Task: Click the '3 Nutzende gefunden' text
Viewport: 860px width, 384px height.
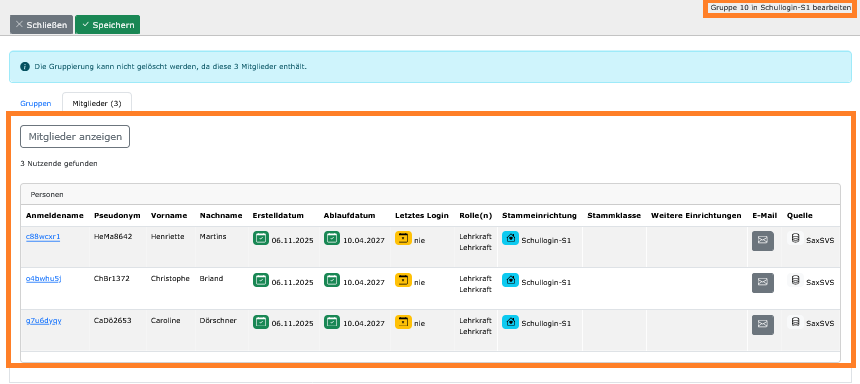Action: pyautogui.click(x=59, y=163)
